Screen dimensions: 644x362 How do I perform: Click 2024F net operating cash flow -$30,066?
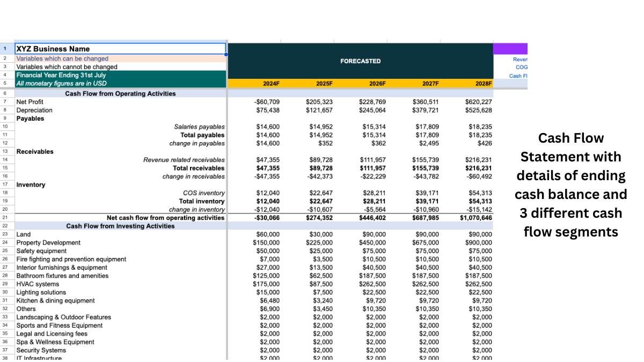[267, 218]
